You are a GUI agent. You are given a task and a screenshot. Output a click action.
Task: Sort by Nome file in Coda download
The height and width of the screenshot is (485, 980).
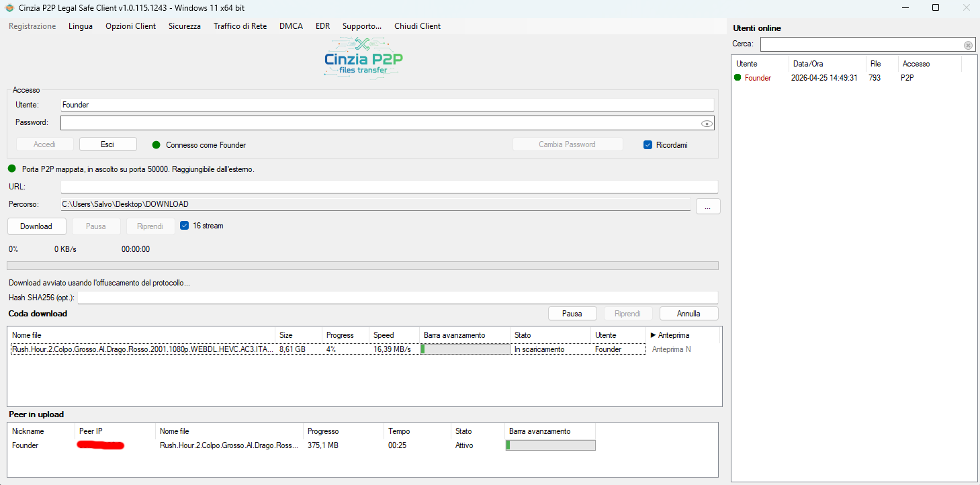pos(142,335)
